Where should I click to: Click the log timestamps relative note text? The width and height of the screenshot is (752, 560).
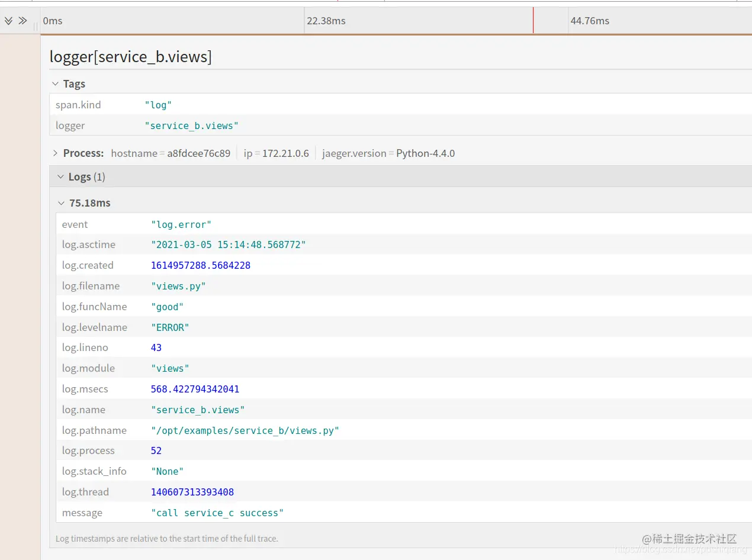(167, 539)
